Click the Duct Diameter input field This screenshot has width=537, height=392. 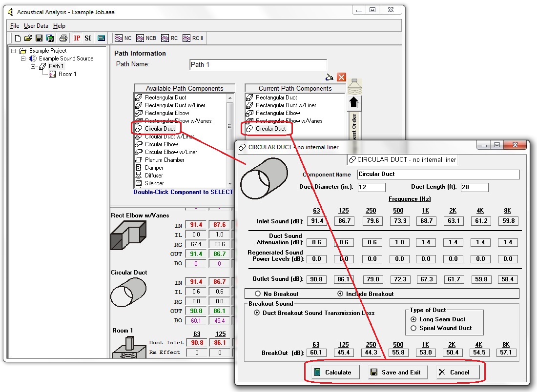(372, 187)
